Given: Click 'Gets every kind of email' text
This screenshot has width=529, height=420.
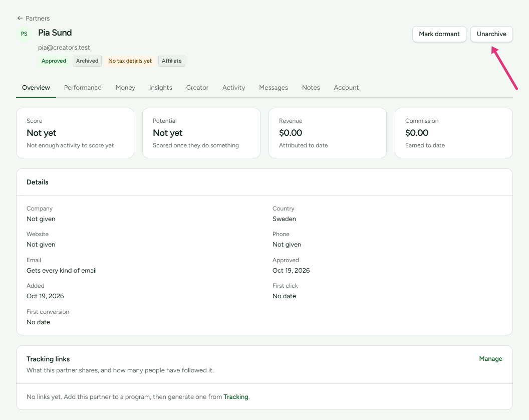Looking at the screenshot, I should [62, 271].
